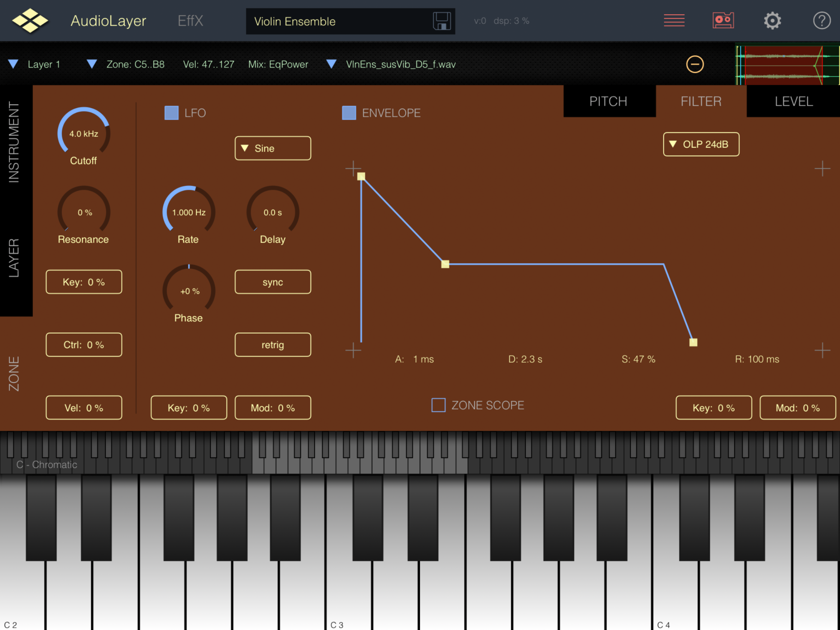Click the Cutoff 4.0 kHz knob

point(84,134)
